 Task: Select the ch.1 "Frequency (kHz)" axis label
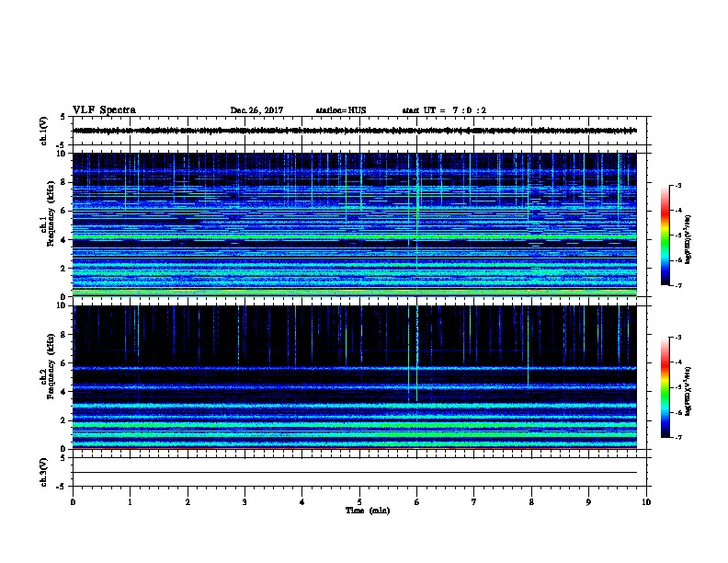51,213
